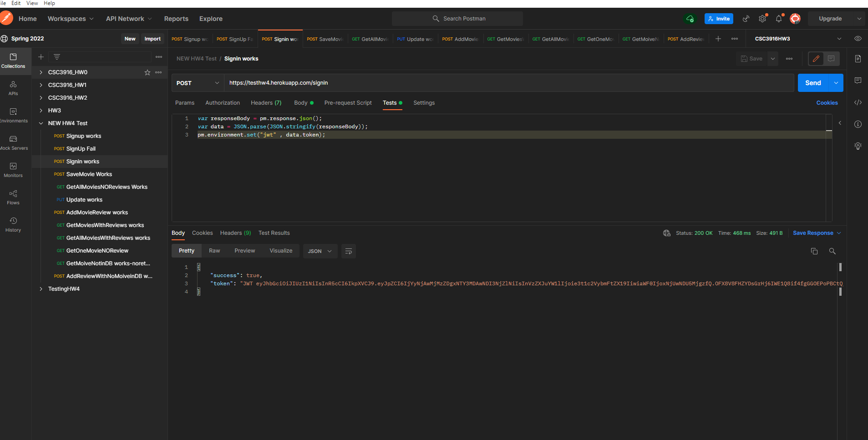Open the Flows sidebar section
868x440 pixels.
(13, 197)
